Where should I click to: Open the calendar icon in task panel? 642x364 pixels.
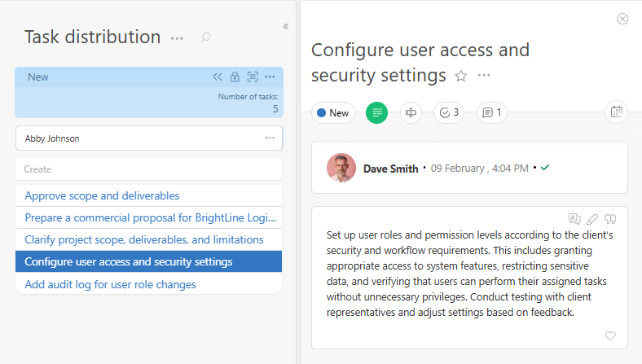617,112
